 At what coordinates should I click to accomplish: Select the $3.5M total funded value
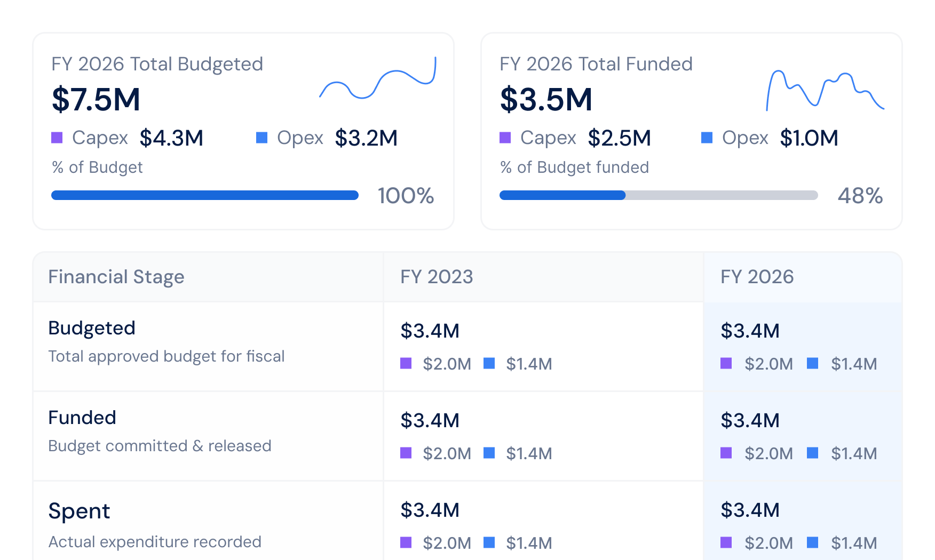[x=546, y=99]
